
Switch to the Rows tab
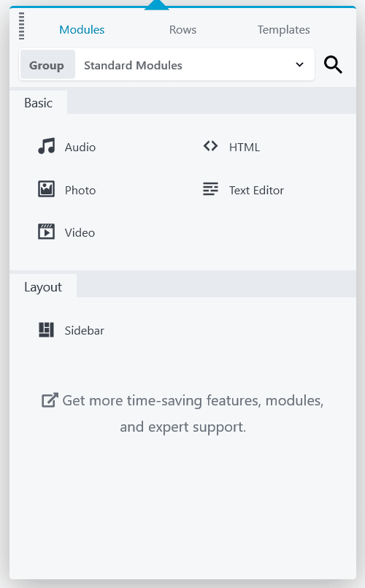pos(183,30)
